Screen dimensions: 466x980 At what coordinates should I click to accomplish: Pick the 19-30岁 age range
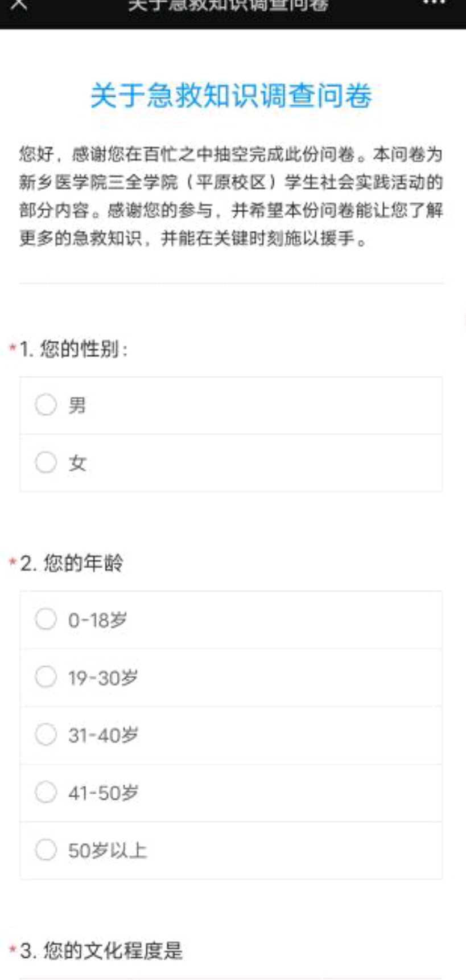tap(46, 677)
